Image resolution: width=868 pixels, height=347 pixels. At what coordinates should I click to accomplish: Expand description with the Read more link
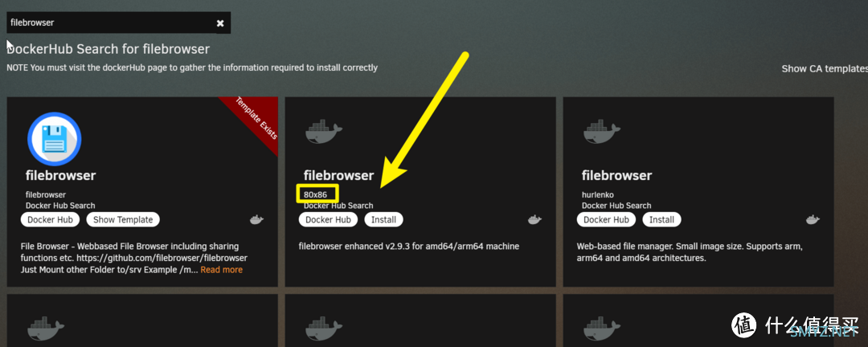tap(222, 270)
